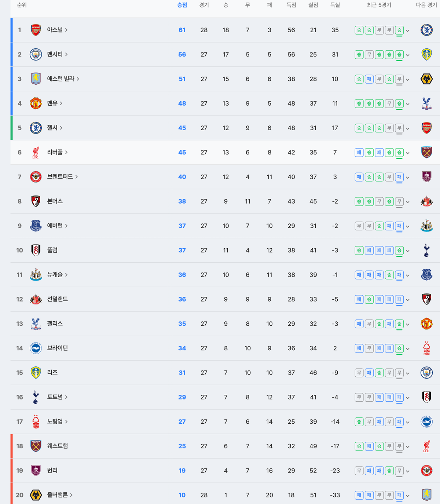
Task: Sort table by 승점 column header
Action: (182, 5)
